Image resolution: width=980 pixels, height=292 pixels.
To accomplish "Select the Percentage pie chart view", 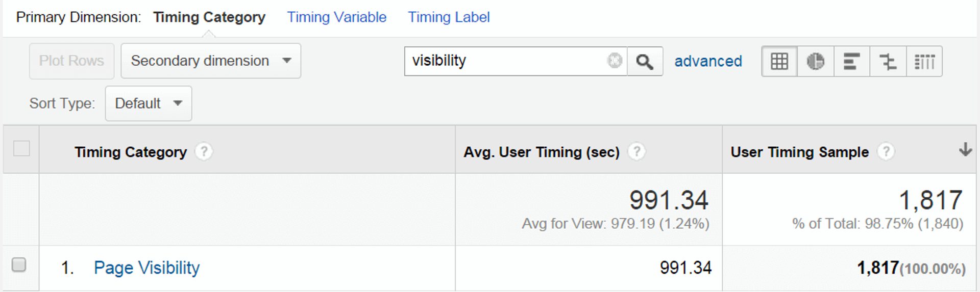I will tap(816, 62).
